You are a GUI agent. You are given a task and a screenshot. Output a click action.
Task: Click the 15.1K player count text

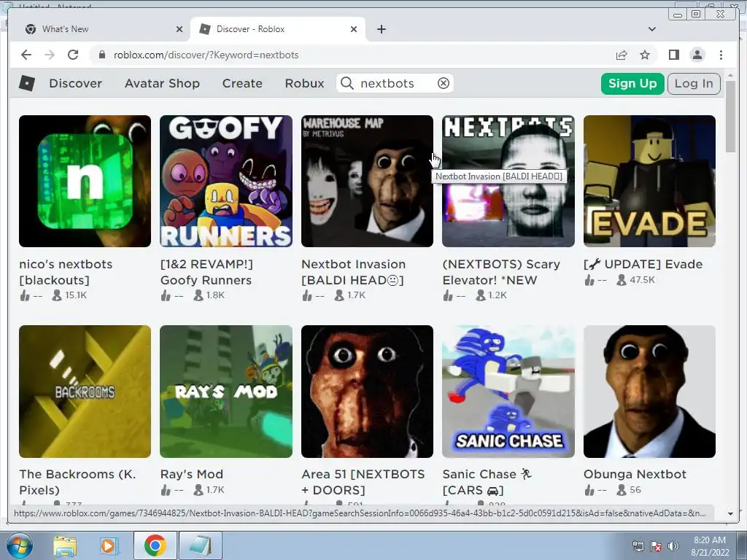click(x=76, y=295)
